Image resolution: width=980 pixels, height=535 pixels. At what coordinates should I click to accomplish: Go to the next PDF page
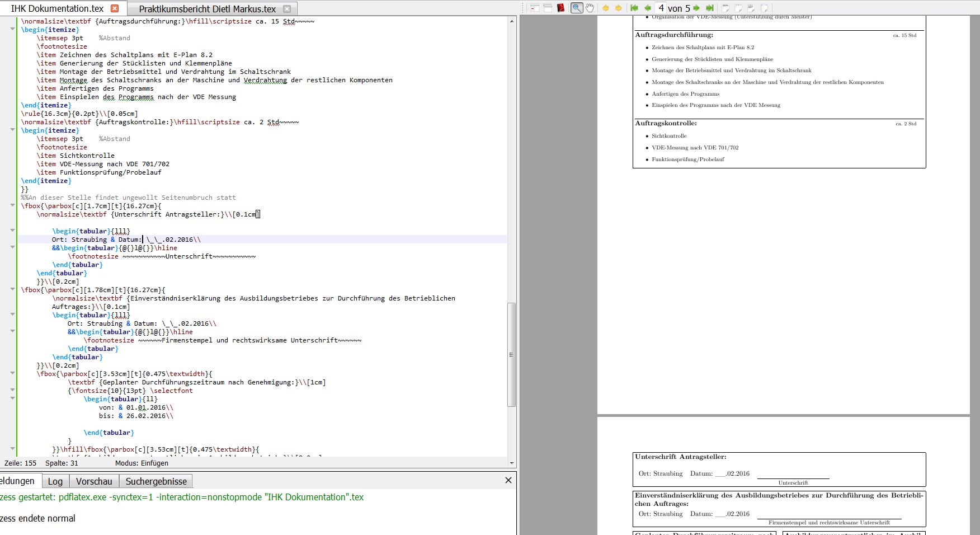tap(696, 8)
